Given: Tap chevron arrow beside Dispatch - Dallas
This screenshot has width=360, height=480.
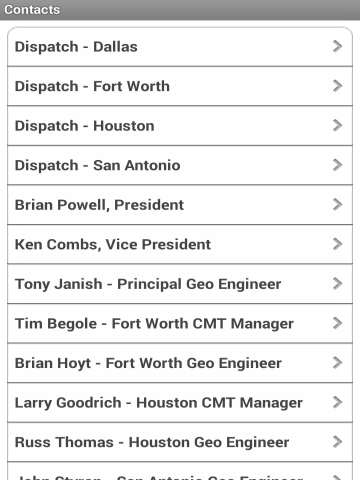Looking at the screenshot, I should (337, 46).
